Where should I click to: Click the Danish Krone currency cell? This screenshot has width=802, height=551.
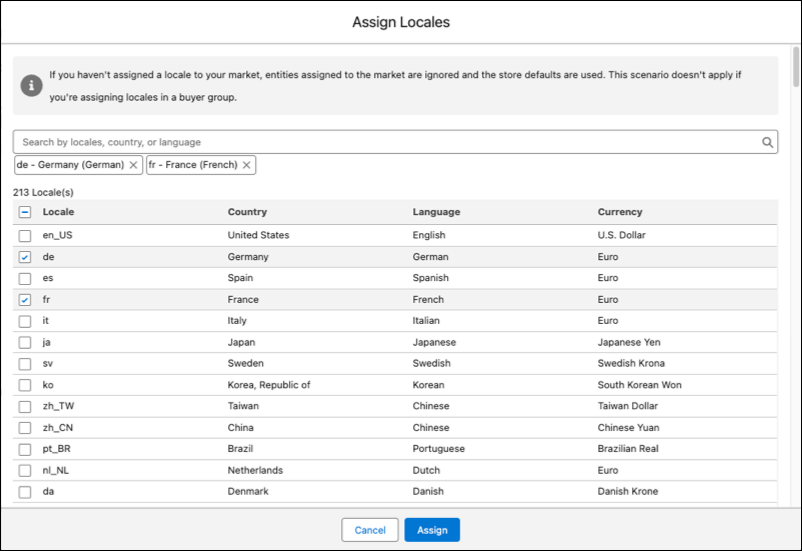point(628,491)
